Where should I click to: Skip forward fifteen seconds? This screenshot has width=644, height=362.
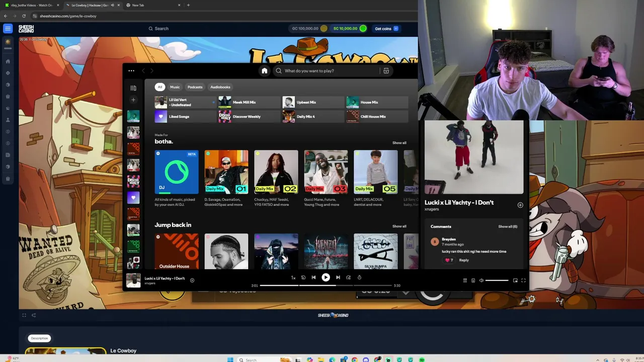tap(348, 278)
